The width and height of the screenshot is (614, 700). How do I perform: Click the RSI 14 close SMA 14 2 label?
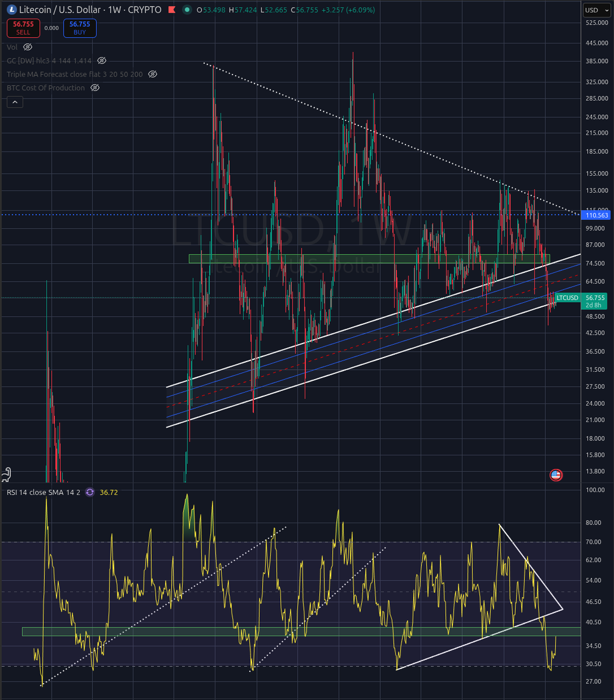pos(44,492)
